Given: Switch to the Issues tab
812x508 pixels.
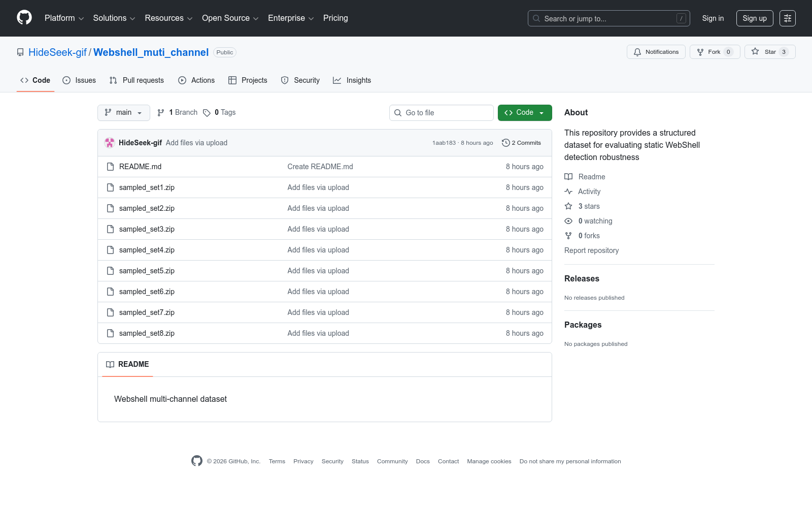Looking at the screenshot, I should [79, 80].
